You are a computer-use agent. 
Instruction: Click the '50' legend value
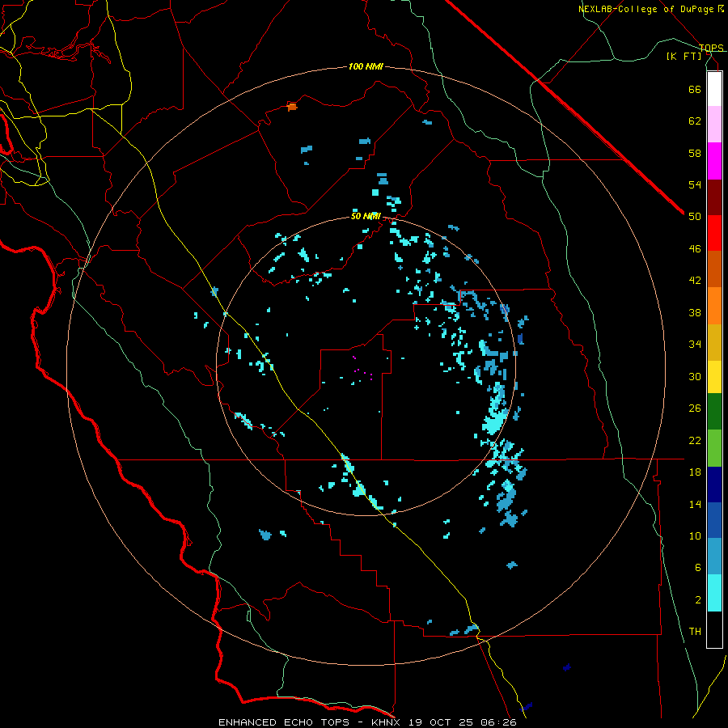click(x=695, y=217)
